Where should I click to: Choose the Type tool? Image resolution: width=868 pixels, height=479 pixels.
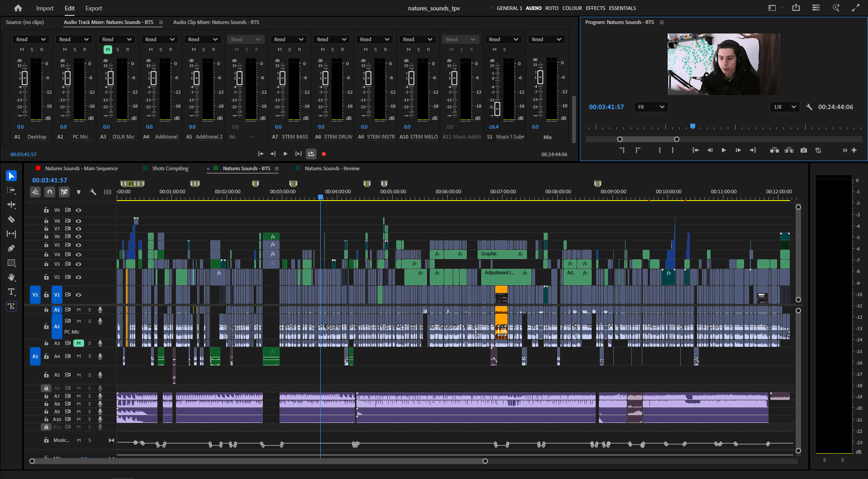(x=11, y=292)
